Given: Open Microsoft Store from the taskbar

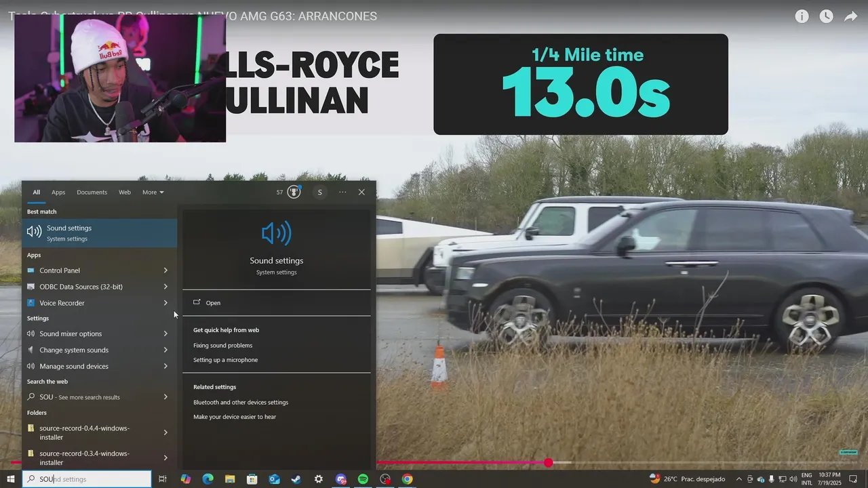Looking at the screenshot, I should [x=252, y=479].
